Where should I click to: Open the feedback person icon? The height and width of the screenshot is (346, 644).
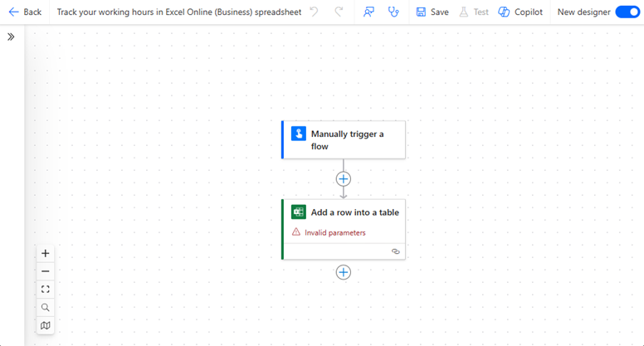pos(369,12)
